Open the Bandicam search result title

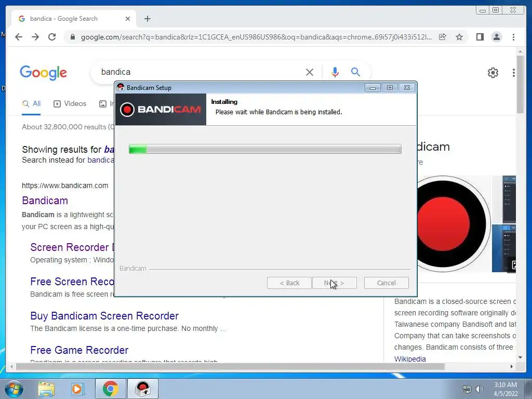45,201
